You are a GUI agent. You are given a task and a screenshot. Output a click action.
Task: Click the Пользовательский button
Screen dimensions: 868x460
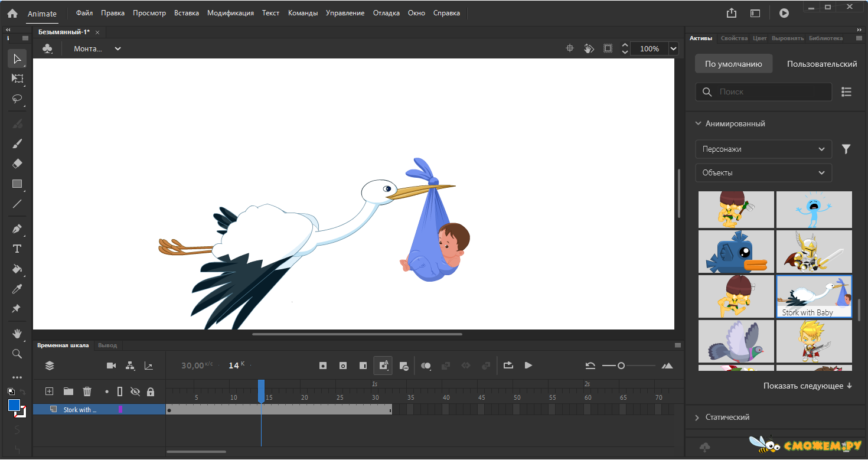[x=822, y=64]
